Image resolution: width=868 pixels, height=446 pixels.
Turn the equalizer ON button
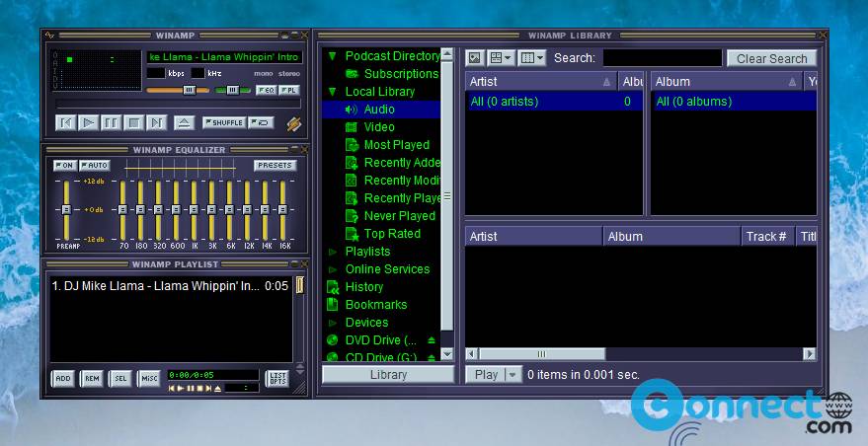pyautogui.click(x=65, y=166)
